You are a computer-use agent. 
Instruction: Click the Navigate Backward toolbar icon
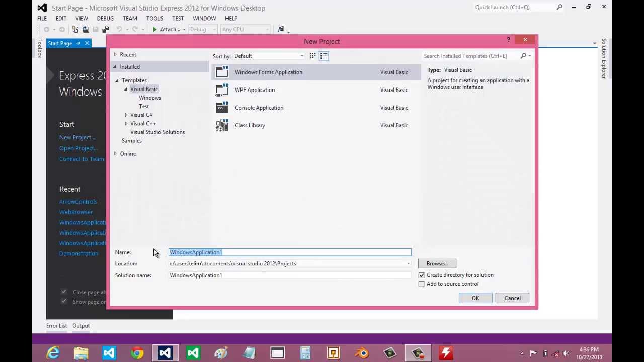click(47, 29)
